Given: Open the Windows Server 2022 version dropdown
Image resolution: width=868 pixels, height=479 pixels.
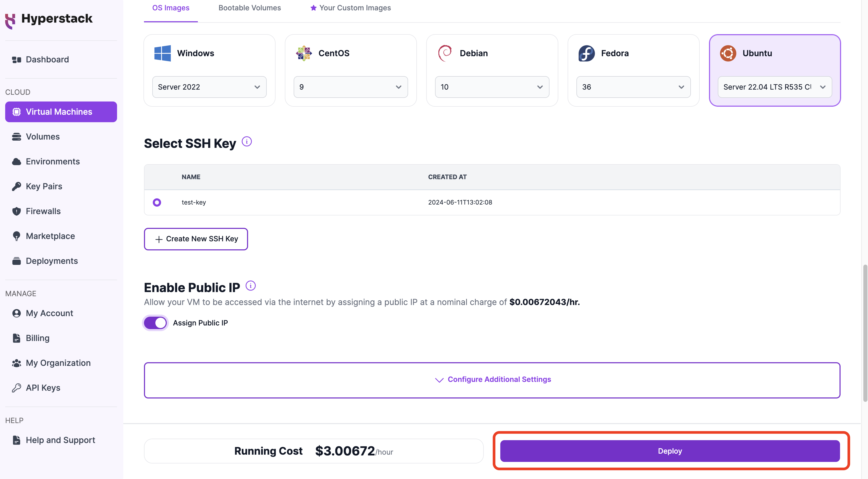Looking at the screenshot, I should pos(209,87).
